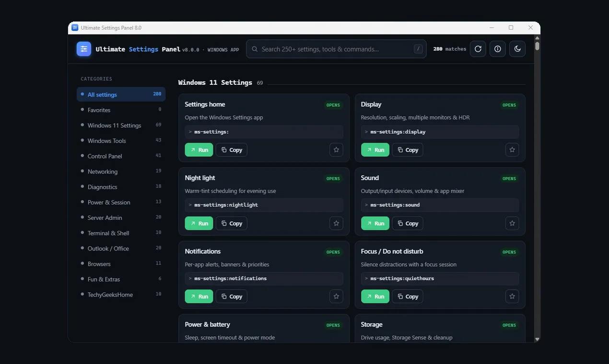
Task: Run the Display settings command
Action: point(375,150)
